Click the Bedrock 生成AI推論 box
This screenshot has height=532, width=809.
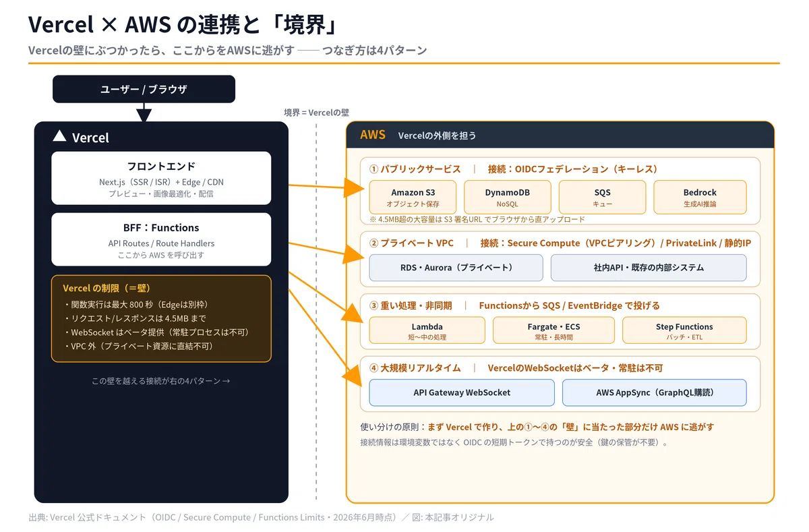700,197
